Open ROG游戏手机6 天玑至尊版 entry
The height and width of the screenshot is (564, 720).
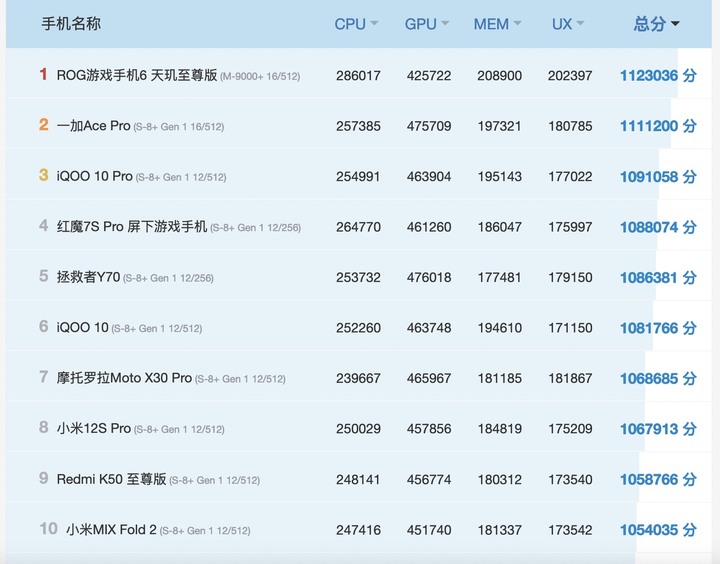coord(137,75)
